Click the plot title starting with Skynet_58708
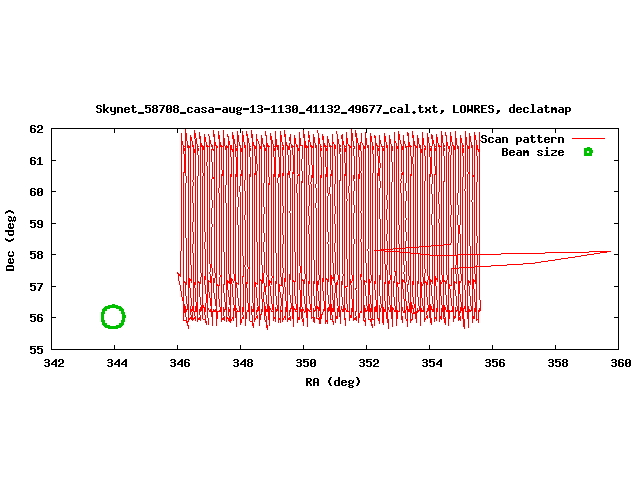This screenshot has height=480, width=640. 333,109
